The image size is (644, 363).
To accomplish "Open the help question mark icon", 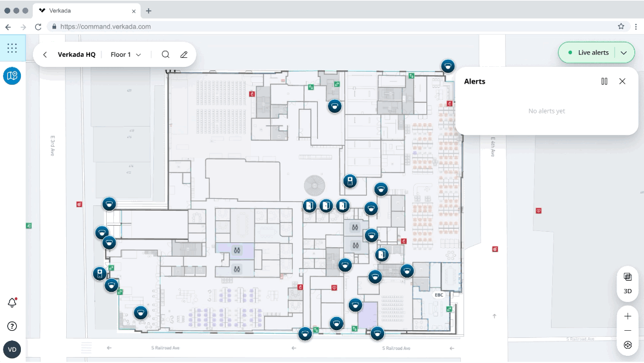I will (13, 327).
